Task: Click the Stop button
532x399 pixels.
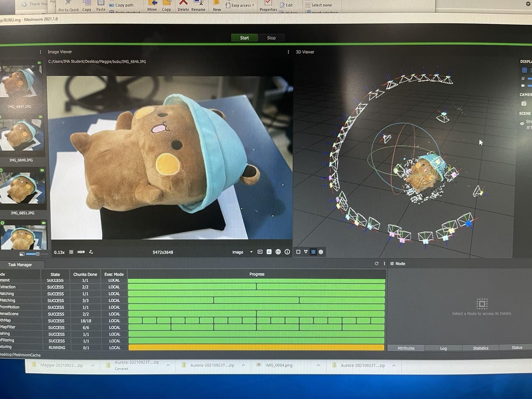Action: click(271, 38)
